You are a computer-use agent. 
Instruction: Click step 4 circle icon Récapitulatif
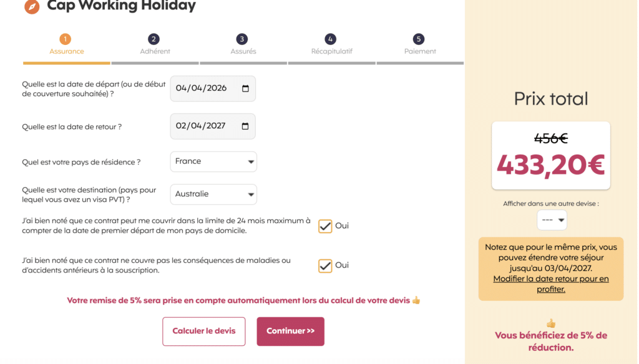click(x=331, y=39)
